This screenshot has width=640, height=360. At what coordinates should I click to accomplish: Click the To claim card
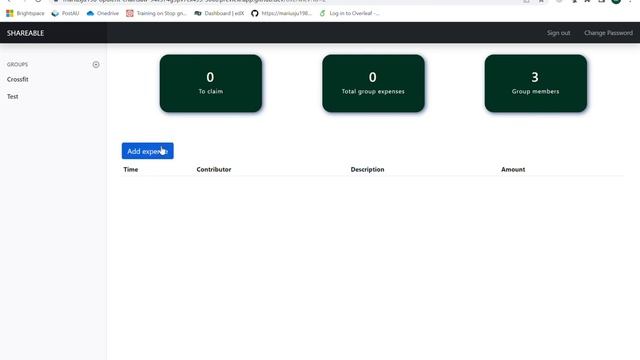(211, 83)
